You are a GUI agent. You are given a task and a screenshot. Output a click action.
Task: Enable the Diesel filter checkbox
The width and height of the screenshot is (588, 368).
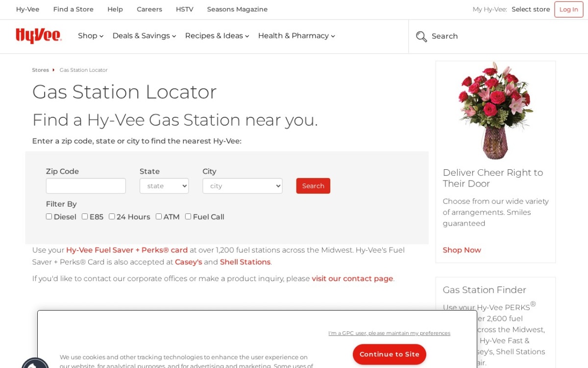49,216
